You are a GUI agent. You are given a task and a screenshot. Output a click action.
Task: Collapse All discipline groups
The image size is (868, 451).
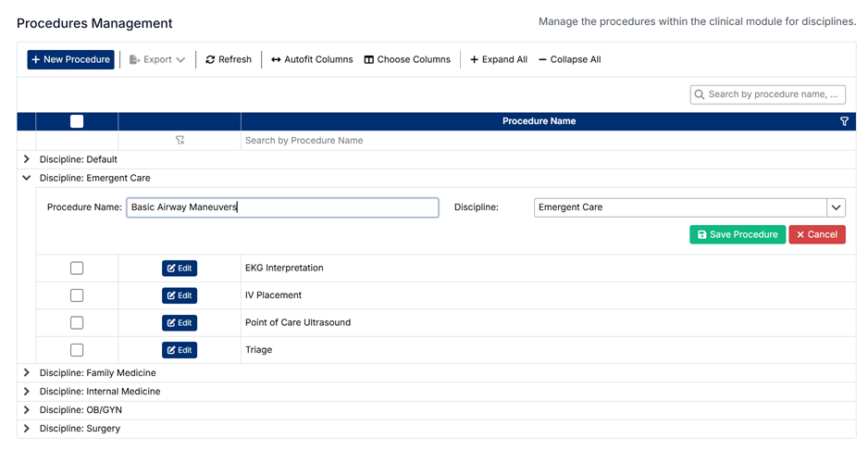pos(570,59)
